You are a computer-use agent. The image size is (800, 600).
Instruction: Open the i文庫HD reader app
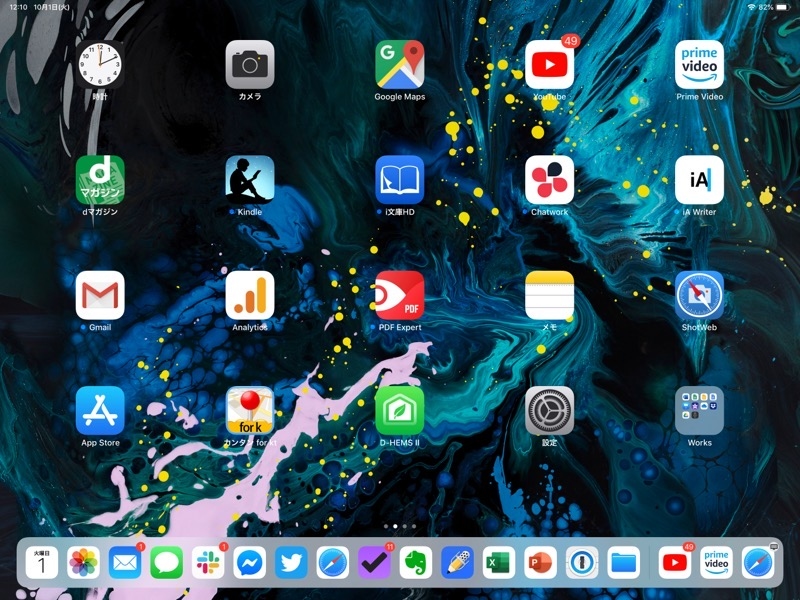click(x=399, y=180)
